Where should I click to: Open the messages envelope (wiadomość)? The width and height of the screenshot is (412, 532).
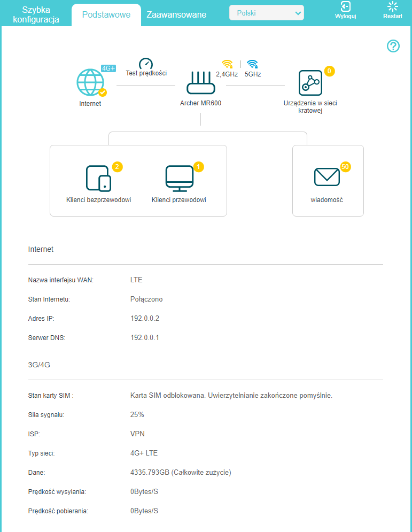point(327,177)
